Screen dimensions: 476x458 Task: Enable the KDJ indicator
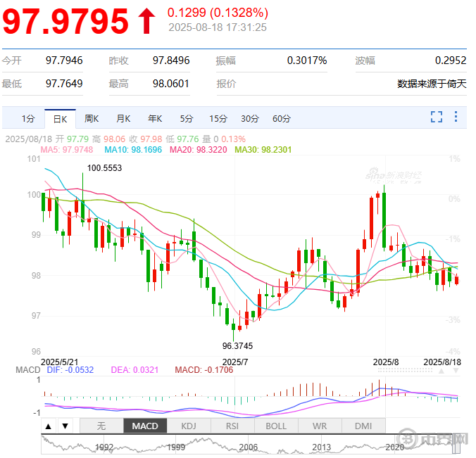tap(189, 426)
